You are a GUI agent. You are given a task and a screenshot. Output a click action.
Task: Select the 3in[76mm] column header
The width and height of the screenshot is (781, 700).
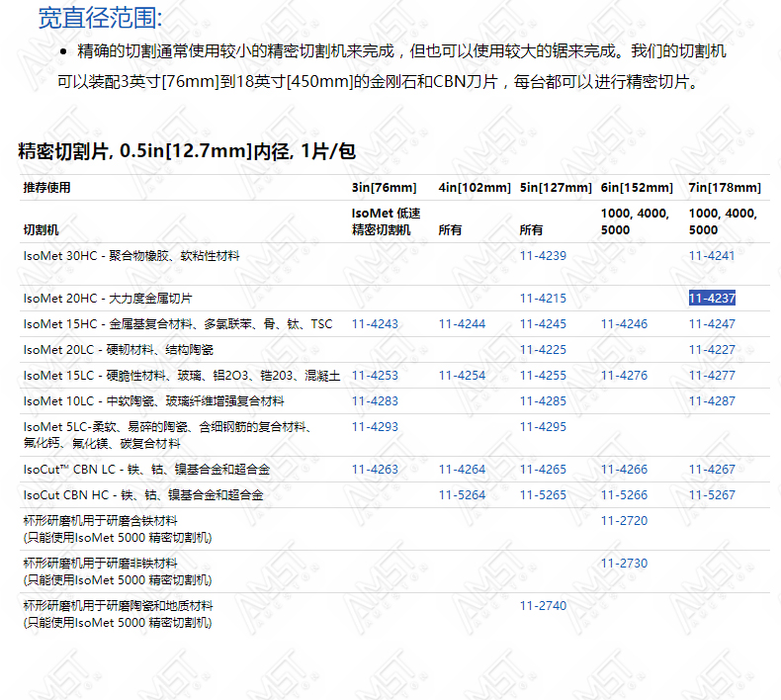(384, 188)
